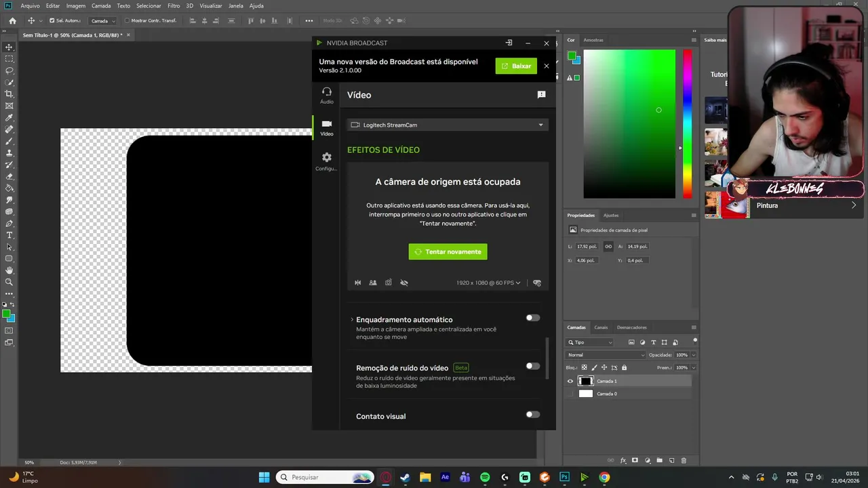Select the Hand tool
Viewport: 868px width, 488px height.
tap(9, 270)
